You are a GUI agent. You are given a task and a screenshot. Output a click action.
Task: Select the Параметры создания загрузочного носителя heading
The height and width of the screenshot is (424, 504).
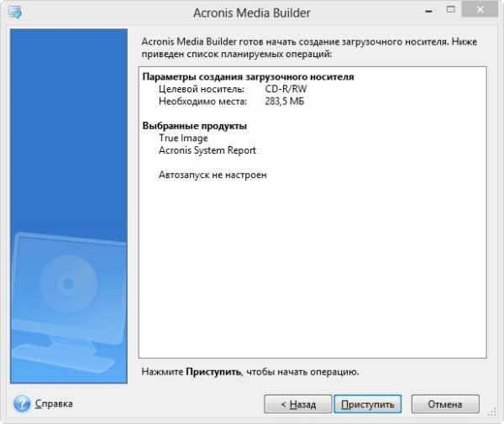(248, 77)
